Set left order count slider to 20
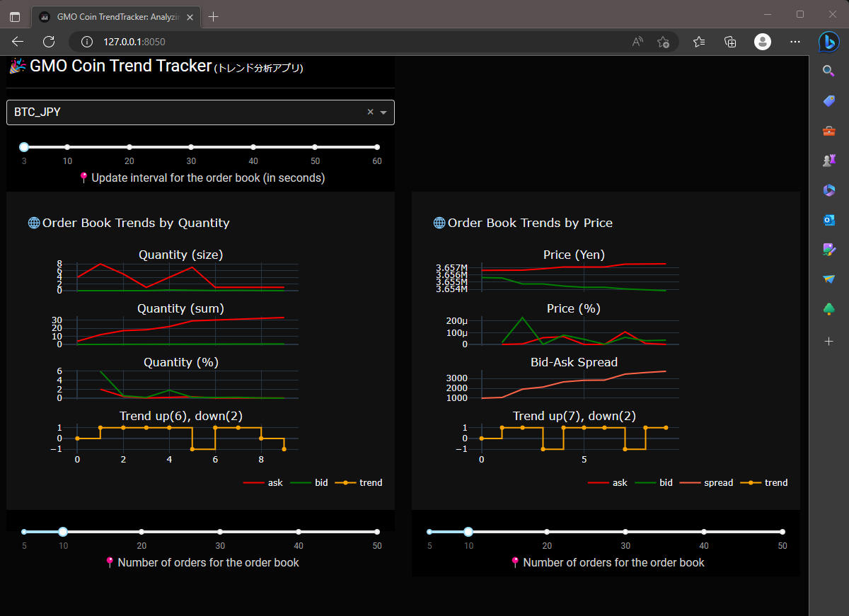 pyautogui.click(x=141, y=532)
